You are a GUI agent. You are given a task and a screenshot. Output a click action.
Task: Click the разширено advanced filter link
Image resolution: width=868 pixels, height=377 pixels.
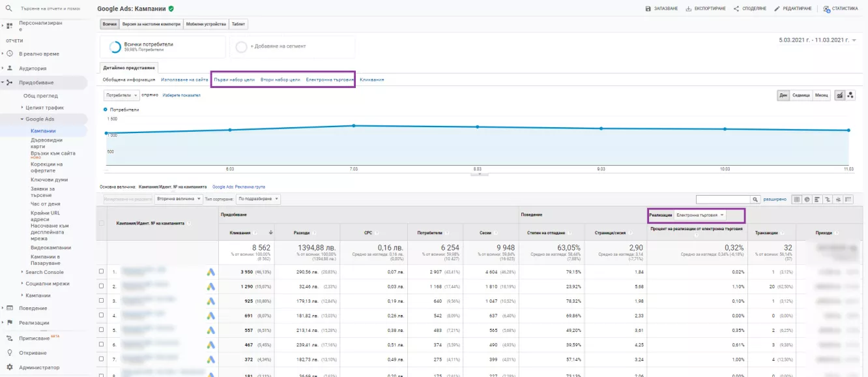click(x=775, y=199)
